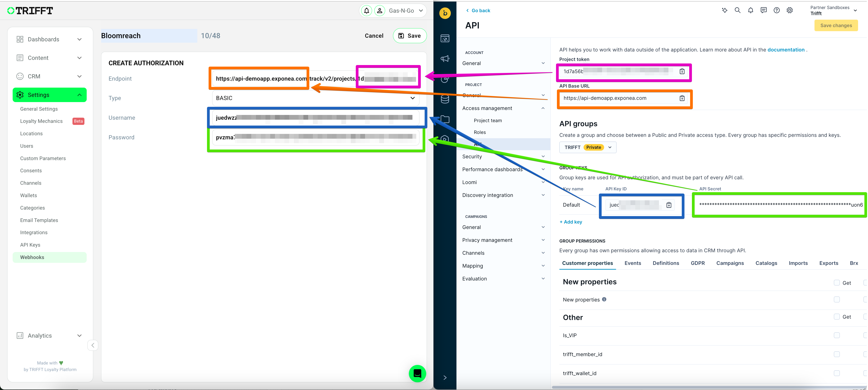Copy the Project token with clipboard icon
Image resolution: width=868 pixels, height=390 pixels.
point(682,71)
